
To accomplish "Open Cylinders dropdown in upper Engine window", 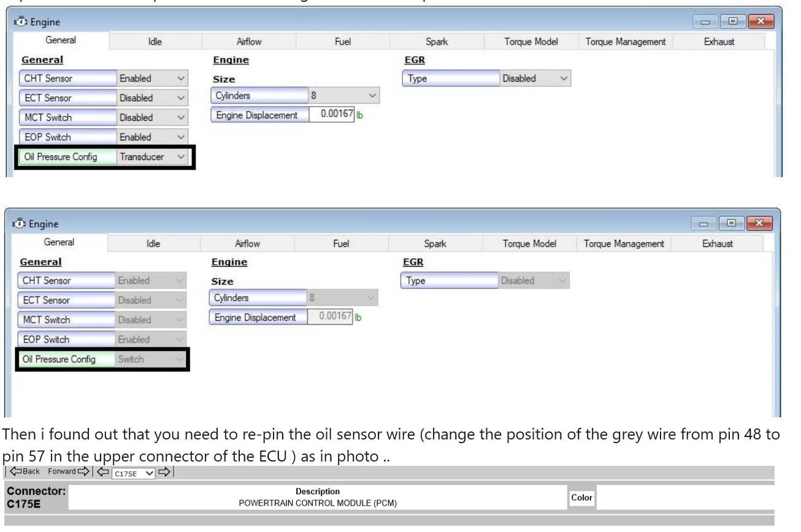I will [343, 96].
